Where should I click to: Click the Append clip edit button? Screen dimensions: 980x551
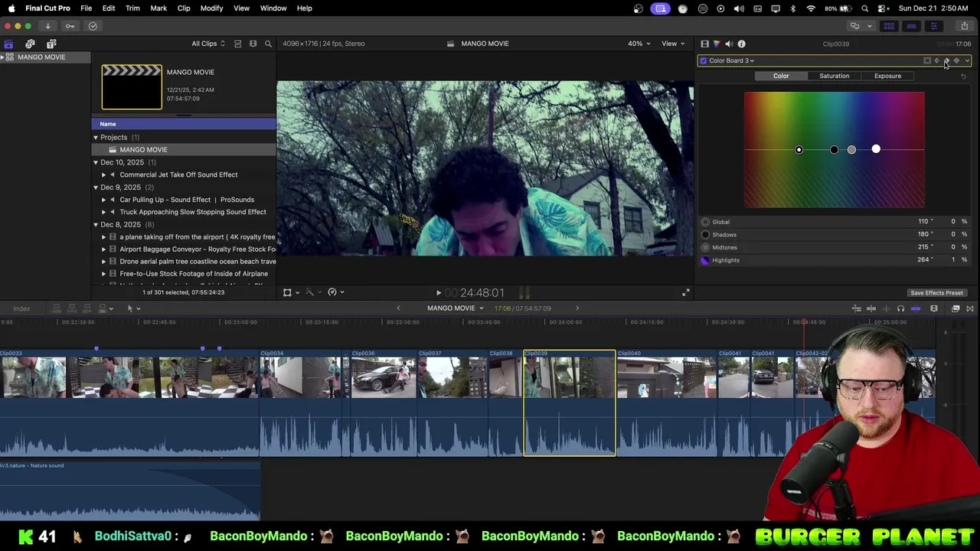(87, 308)
